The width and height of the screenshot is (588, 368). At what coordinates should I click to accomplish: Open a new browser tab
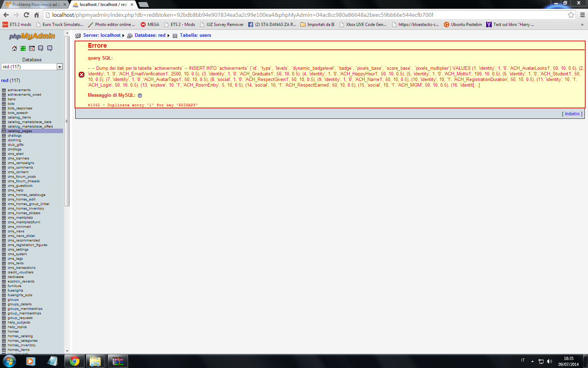[x=143, y=5]
